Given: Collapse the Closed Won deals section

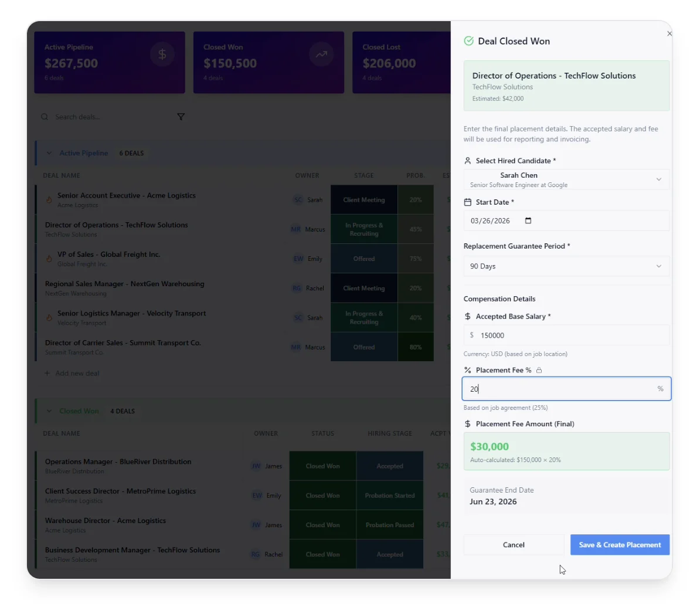Looking at the screenshot, I should 49,411.
